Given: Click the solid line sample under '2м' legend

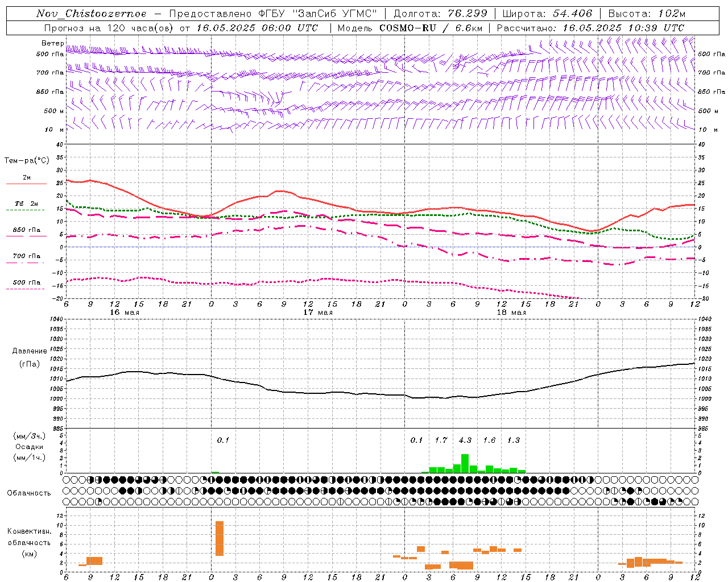Looking at the screenshot, I should pyautogui.click(x=26, y=184).
